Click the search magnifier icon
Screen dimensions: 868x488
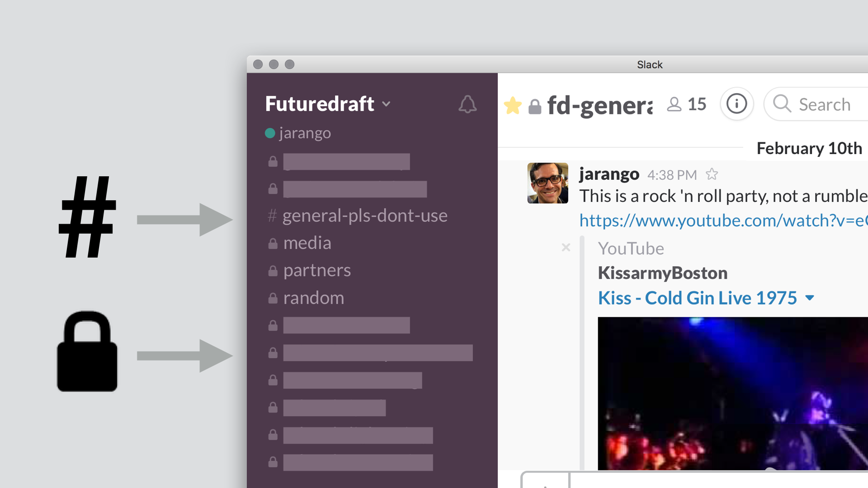click(782, 104)
